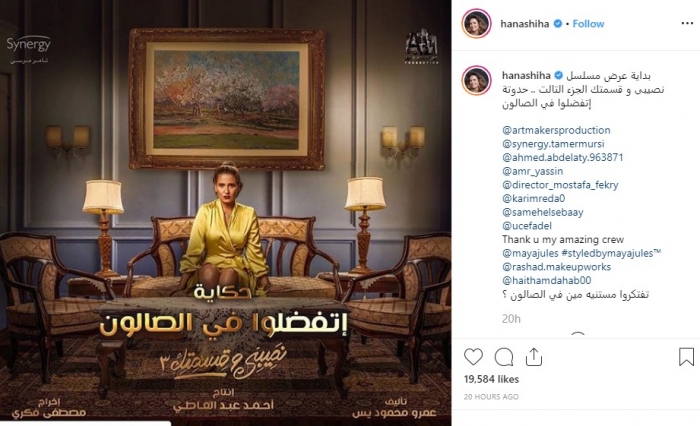700x426 pixels.
Task: Share the post using the share icon
Action: (x=533, y=357)
